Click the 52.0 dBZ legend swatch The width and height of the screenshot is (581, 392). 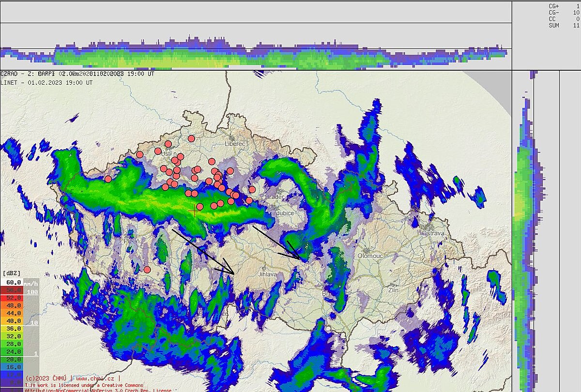(12, 298)
